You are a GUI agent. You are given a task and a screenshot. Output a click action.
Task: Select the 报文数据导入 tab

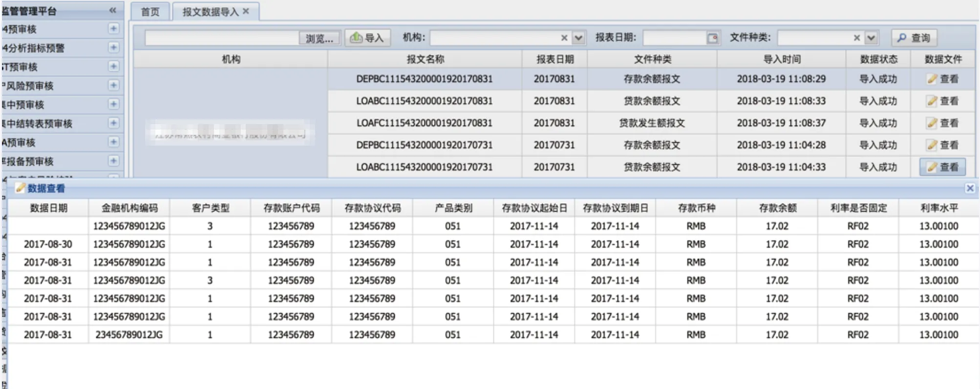tap(210, 12)
